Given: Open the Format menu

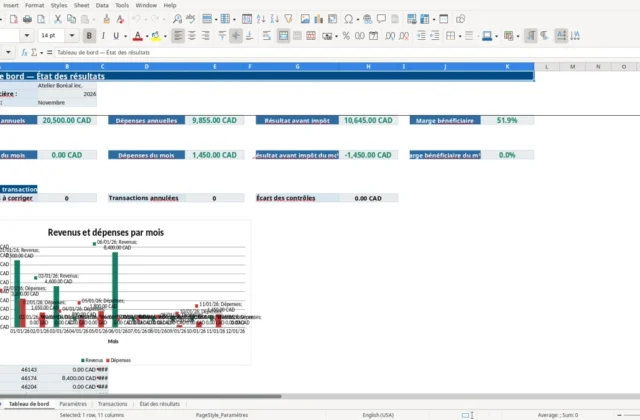Looking at the screenshot, I should [x=34, y=5].
